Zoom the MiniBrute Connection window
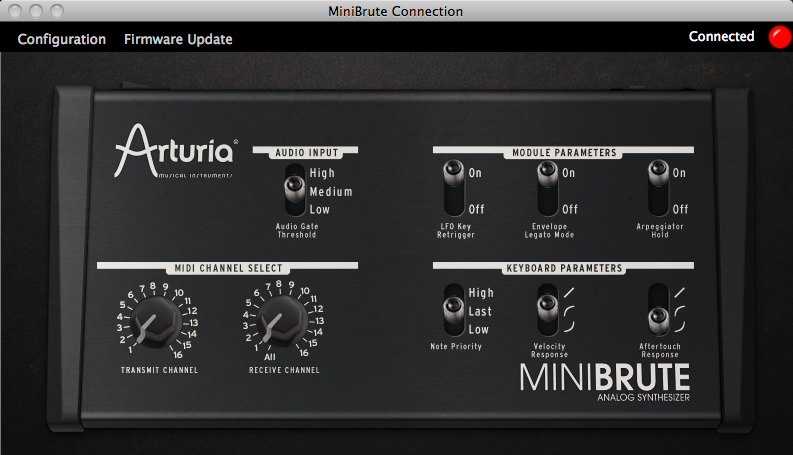This screenshot has width=793, height=455. coord(57,11)
